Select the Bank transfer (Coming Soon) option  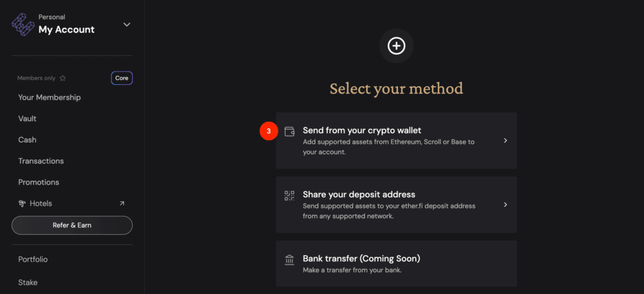click(396, 264)
